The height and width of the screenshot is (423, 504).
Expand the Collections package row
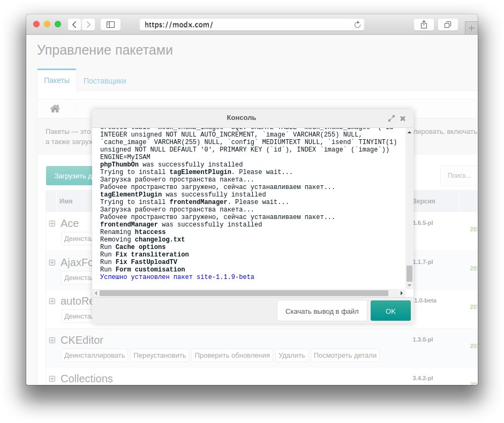click(52, 379)
